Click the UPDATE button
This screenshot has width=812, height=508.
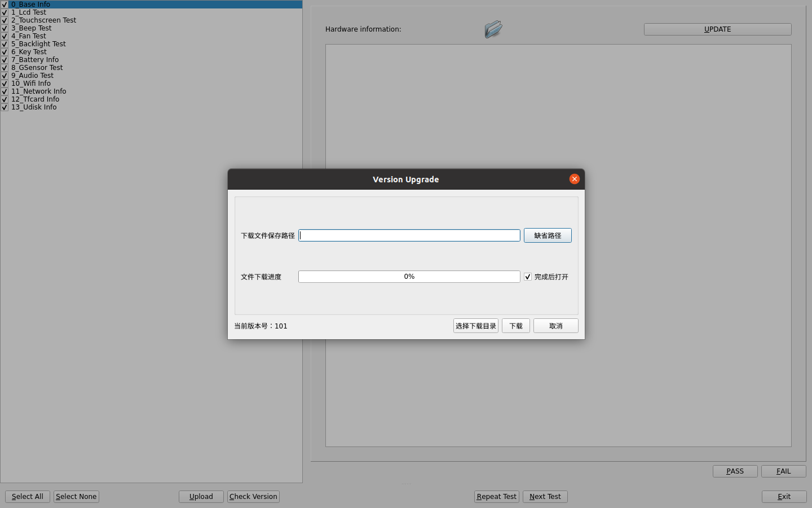pyautogui.click(x=718, y=29)
